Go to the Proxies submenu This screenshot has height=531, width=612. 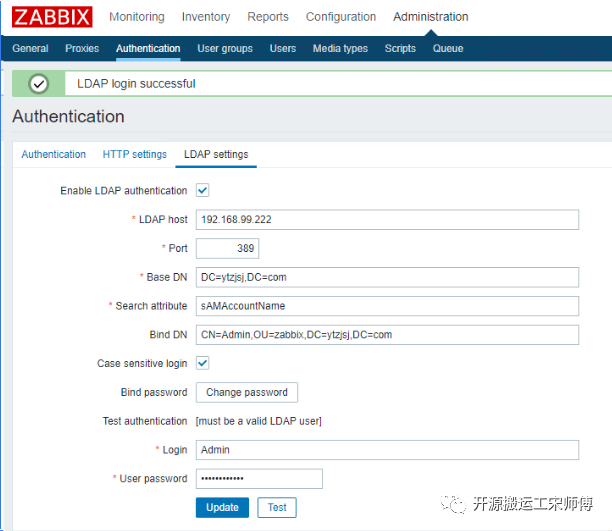tap(82, 48)
